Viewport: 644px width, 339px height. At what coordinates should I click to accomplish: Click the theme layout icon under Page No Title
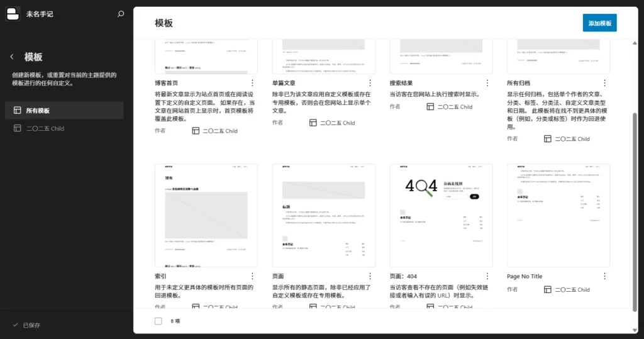tap(548, 289)
